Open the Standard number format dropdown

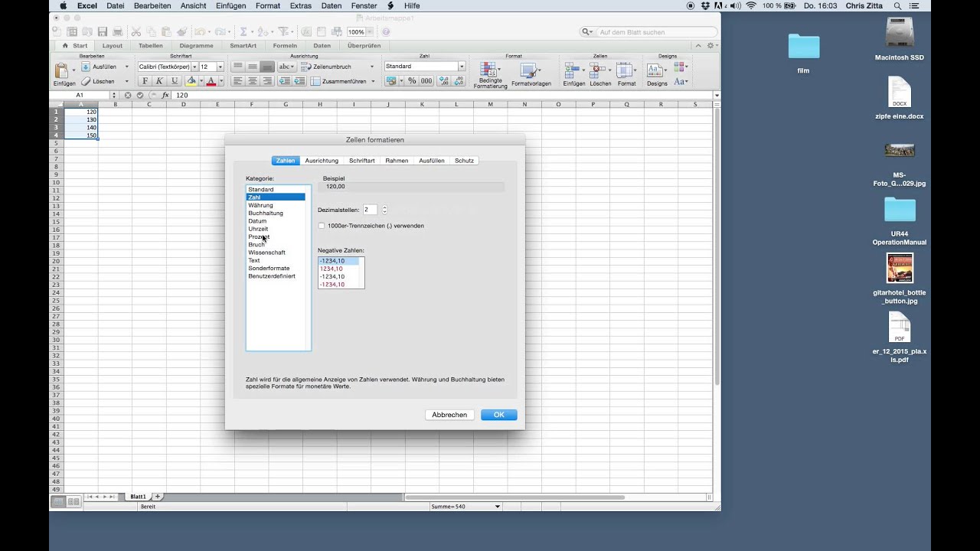(x=462, y=67)
